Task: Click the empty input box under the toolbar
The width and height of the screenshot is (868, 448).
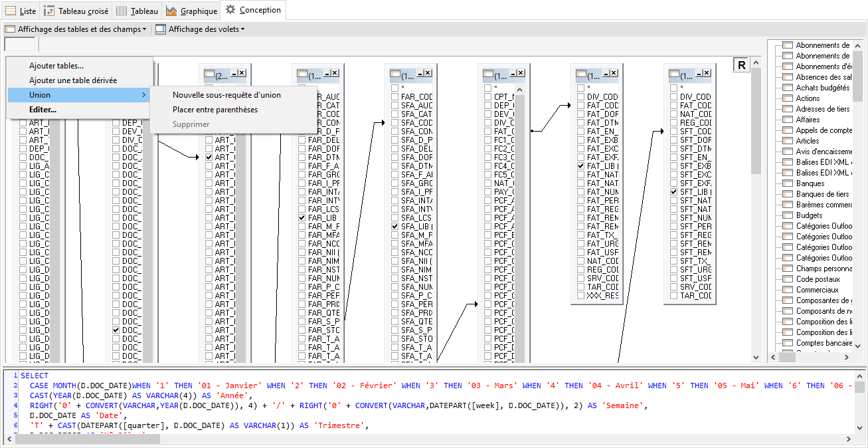Action: [20, 45]
